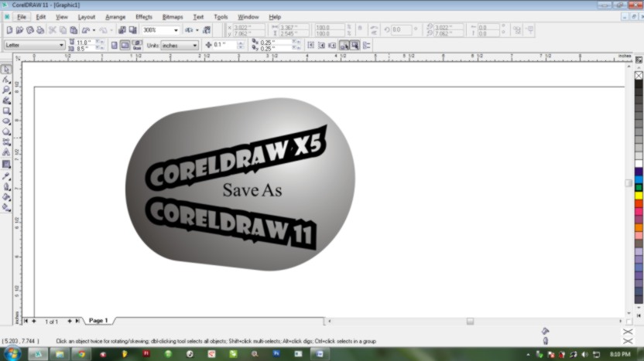Select the Eyedropper tool
Screen dimensions: 644x361
pos(6,176)
